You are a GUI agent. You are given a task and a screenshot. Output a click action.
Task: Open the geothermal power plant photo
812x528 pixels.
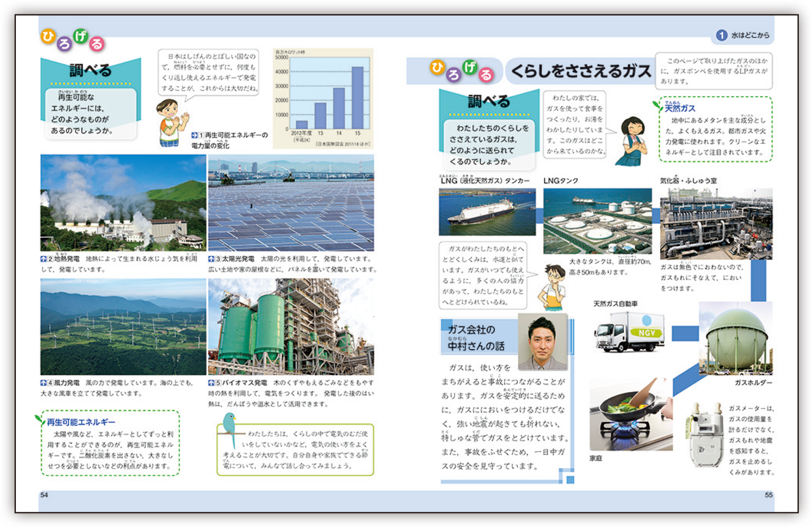(x=123, y=203)
